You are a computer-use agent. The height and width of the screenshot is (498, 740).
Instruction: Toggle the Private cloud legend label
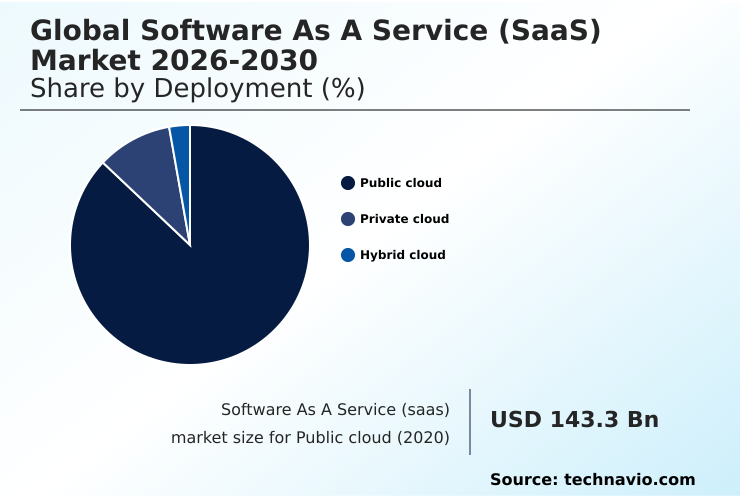(x=404, y=219)
